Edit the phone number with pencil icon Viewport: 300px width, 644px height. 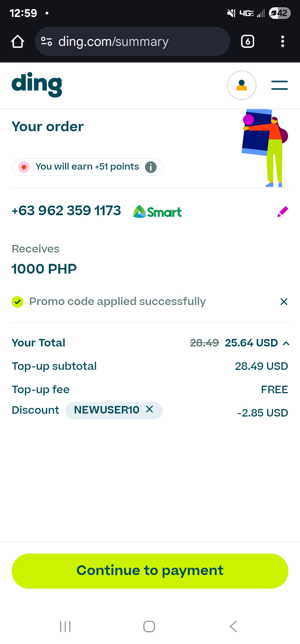click(x=283, y=212)
